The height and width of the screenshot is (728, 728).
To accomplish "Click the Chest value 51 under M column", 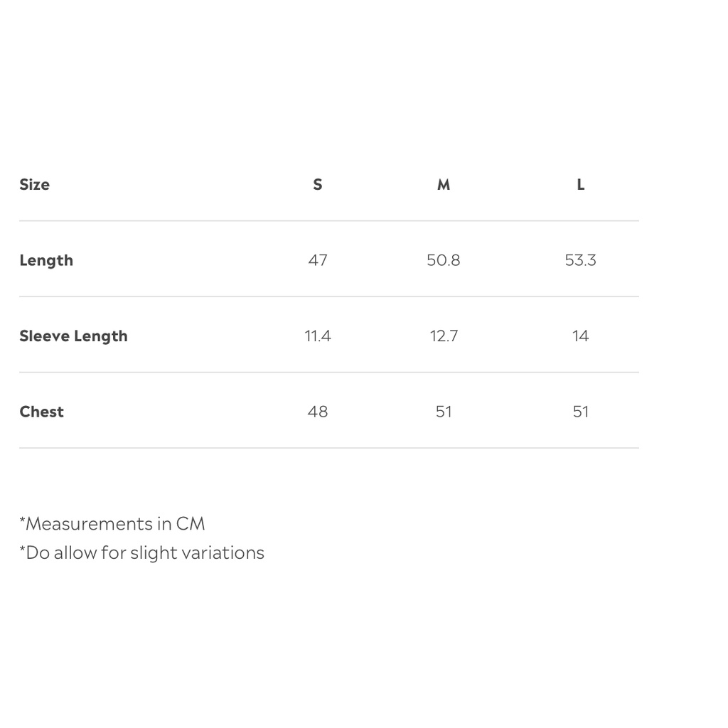I will point(444,412).
